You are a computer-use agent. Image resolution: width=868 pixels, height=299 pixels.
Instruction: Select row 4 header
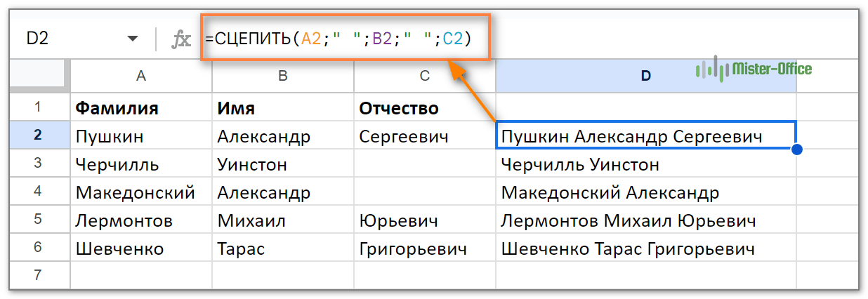39,192
